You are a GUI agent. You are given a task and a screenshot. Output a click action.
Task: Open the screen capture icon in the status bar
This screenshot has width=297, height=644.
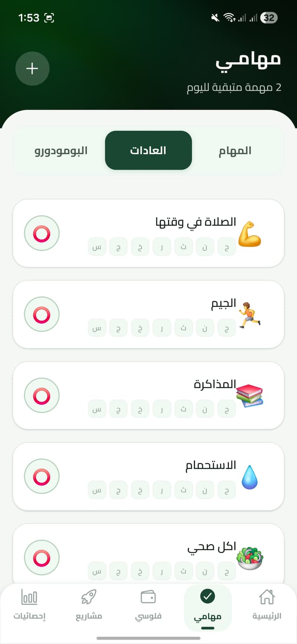point(48,17)
